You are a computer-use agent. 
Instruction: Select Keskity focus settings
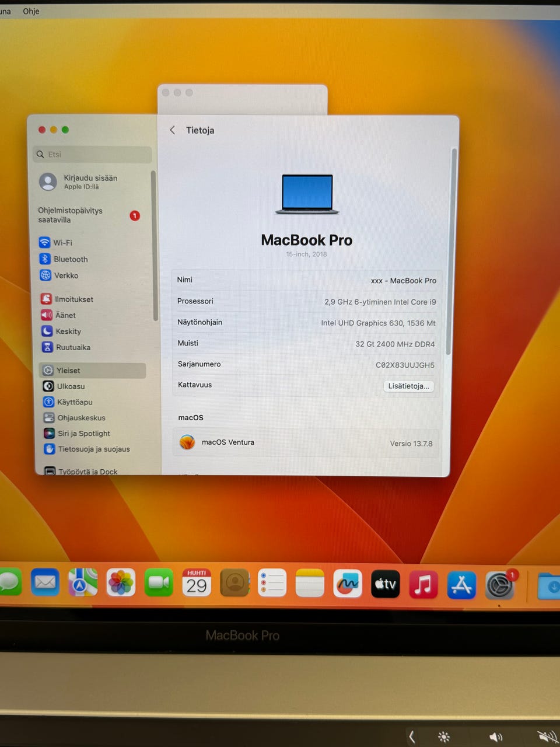point(61,331)
